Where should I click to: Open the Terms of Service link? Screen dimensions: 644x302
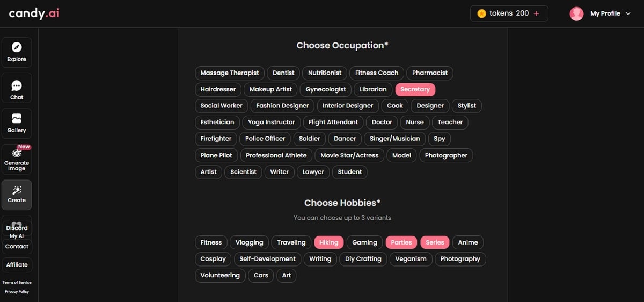(17, 282)
